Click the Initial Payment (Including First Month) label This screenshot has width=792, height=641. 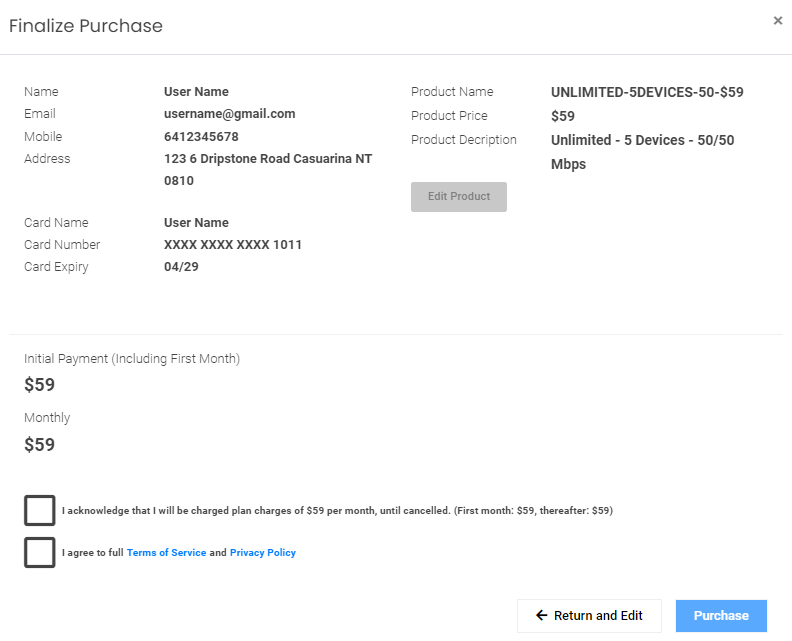click(x=132, y=359)
